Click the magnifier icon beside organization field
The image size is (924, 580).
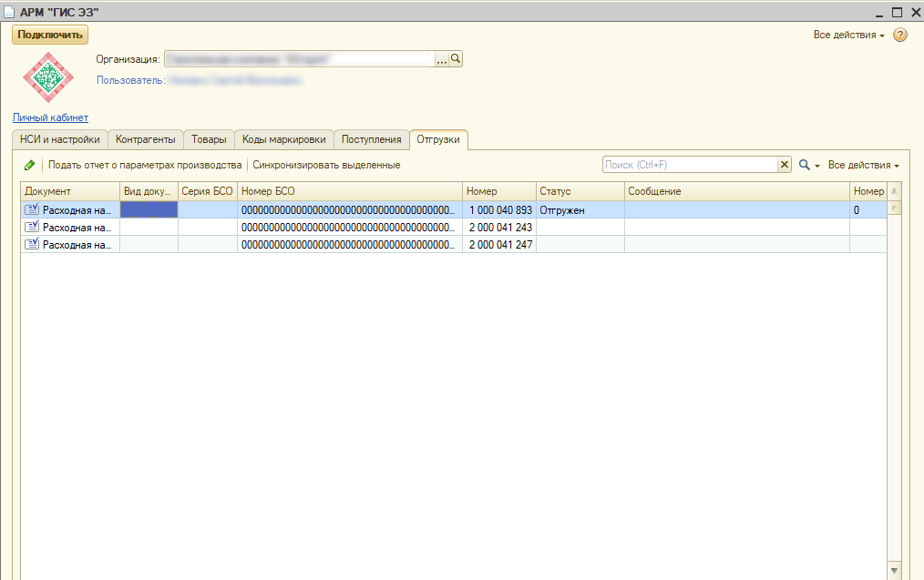click(457, 59)
